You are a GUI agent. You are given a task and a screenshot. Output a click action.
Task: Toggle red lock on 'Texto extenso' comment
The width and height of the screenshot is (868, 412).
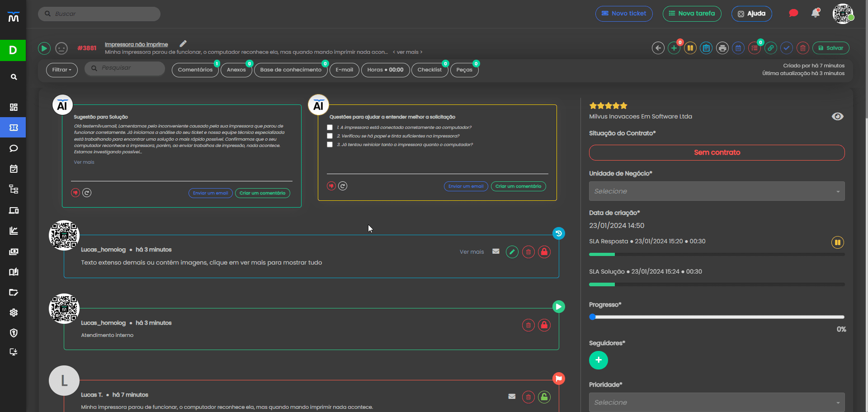(544, 252)
